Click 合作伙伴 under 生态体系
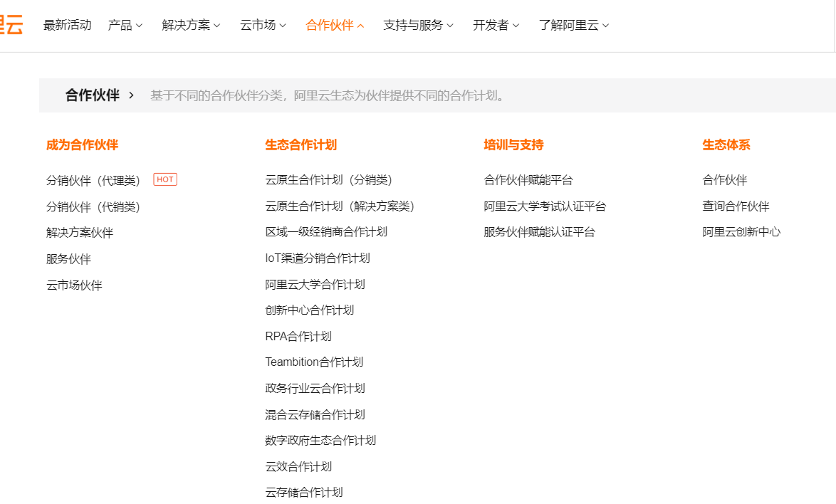Screen dimensions: 836x504 click(x=725, y=180)
